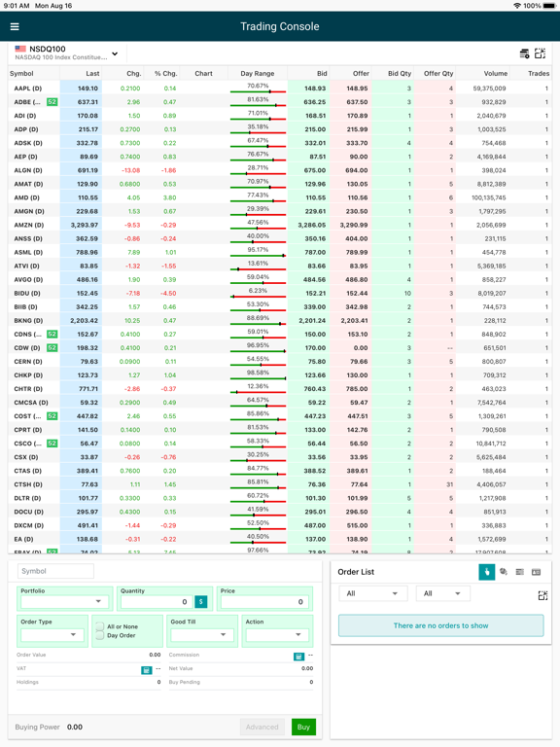The width and height of the screenshot is (560, 747).
Task: Click the Buying Power value 0.00
Action: pos(75,727)
